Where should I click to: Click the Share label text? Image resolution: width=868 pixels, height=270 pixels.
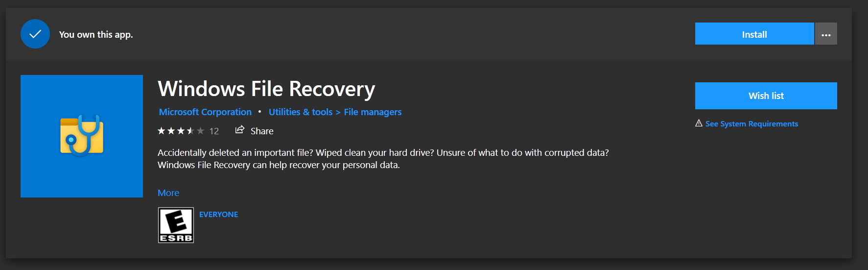262,131
